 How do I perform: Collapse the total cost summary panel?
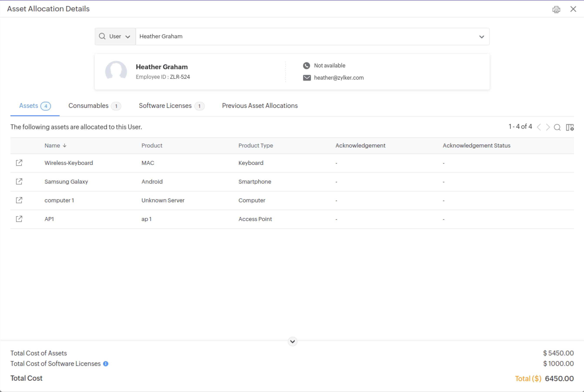(292, 342)
